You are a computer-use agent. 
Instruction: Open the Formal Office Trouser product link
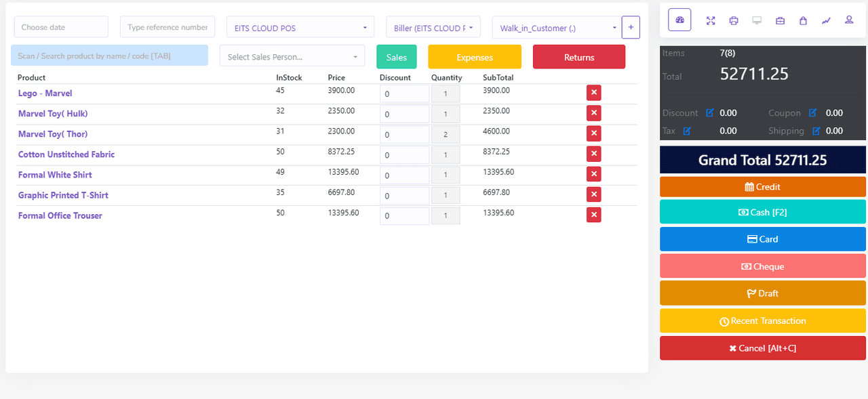tap(60, 215)
